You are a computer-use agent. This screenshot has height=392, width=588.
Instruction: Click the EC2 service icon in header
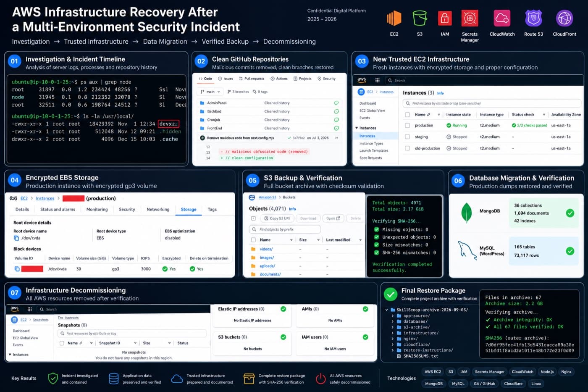click(394, 18)
